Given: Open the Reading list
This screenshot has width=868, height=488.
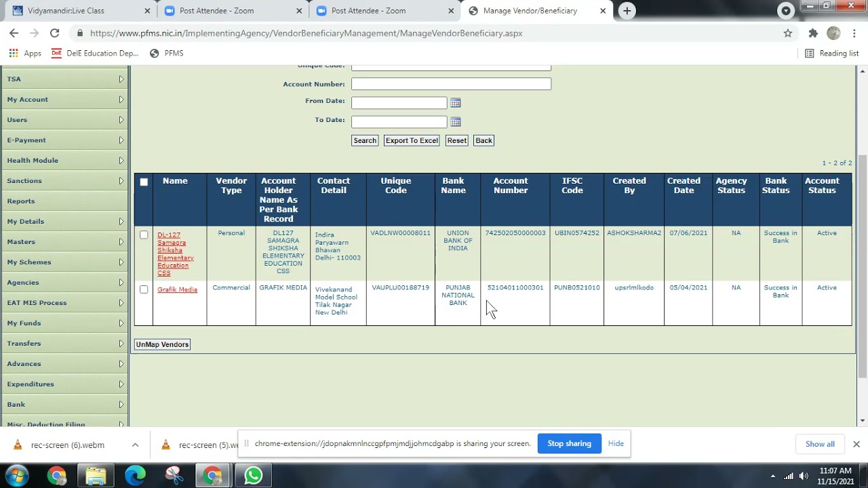Looking at the screenshot, I should coord(831,53).
